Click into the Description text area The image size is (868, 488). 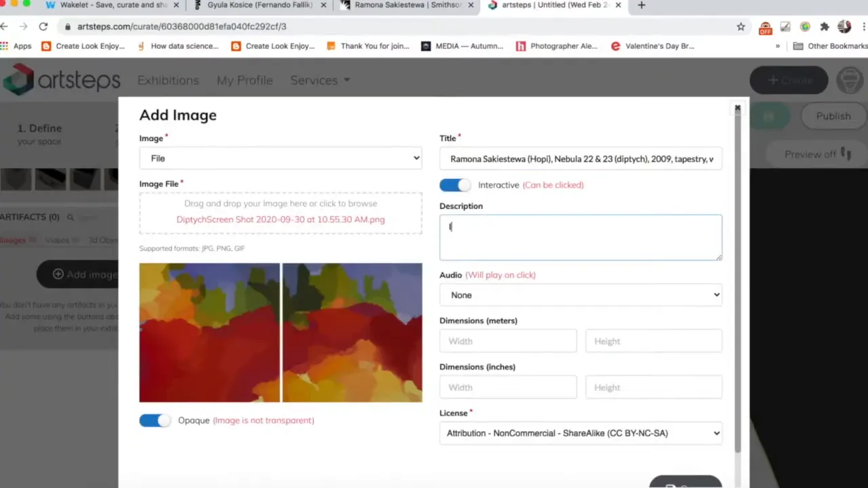click(580, 237)
